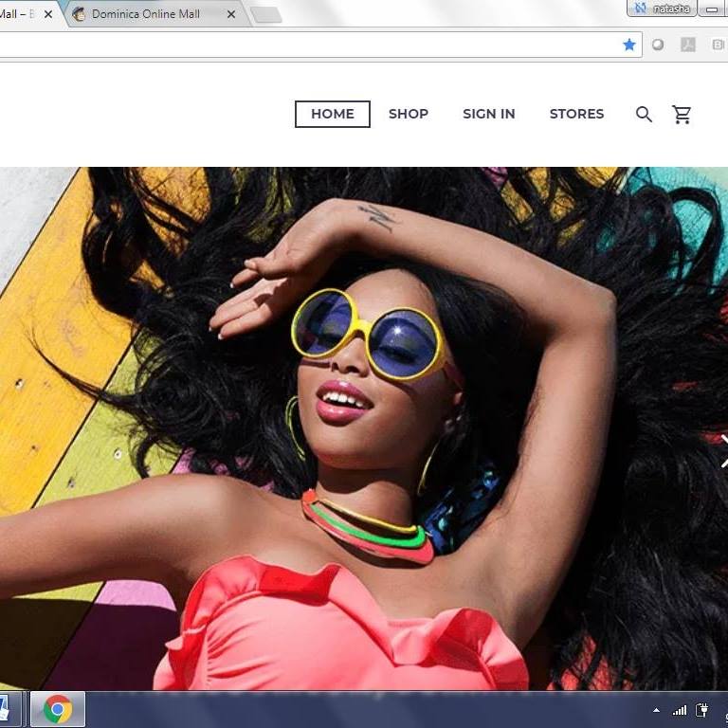Image resolution: width=728 pixels, height=728 pixels.
Task: Click the blue bookmark star in address bar
Action: [x=629, y=45]
